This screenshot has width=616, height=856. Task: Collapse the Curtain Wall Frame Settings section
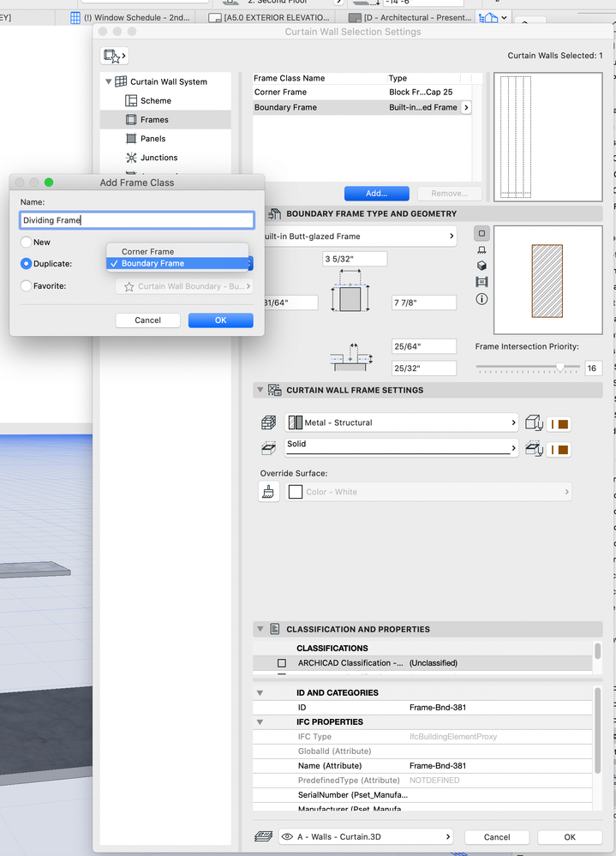pyautogui.click(x=260, y=390)
